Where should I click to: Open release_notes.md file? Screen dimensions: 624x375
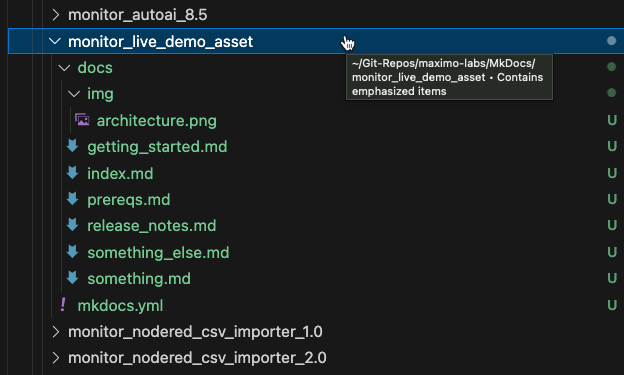[x=152, y=226]
